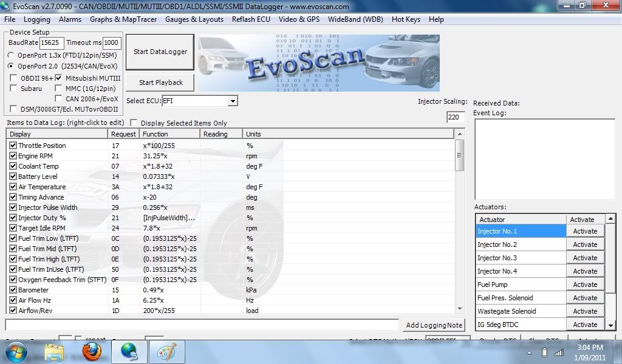Image resolution: width=622 pixels, height=364 pixels.
Task: Uncheck the Coolant Temp log item
Action: (x=13, y=166)
